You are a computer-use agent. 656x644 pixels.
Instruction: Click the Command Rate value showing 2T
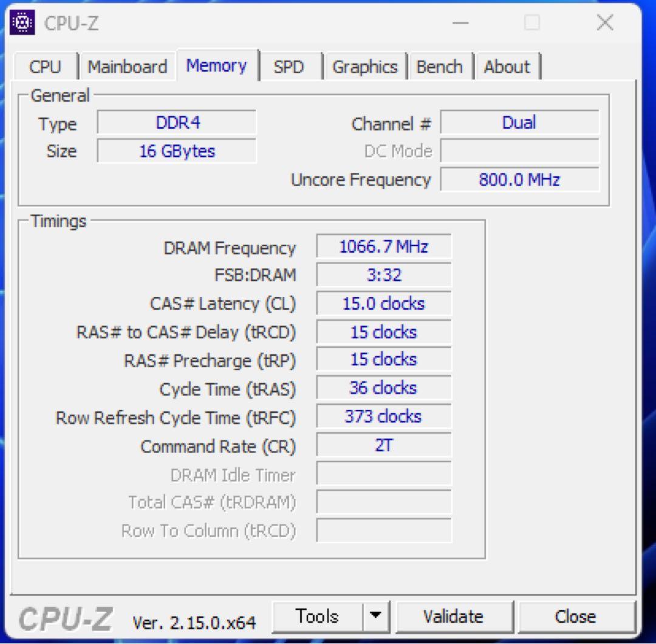(x=383, y=445)
